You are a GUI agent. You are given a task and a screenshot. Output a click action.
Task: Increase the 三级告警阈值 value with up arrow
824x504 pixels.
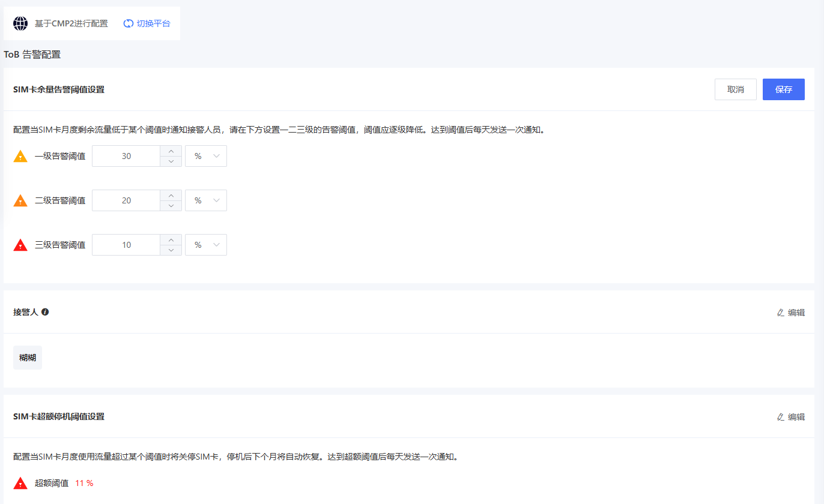(171, 240)
